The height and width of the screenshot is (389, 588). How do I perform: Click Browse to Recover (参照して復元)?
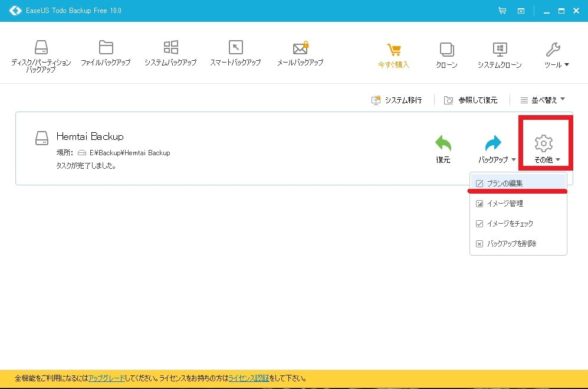point(471,100)
